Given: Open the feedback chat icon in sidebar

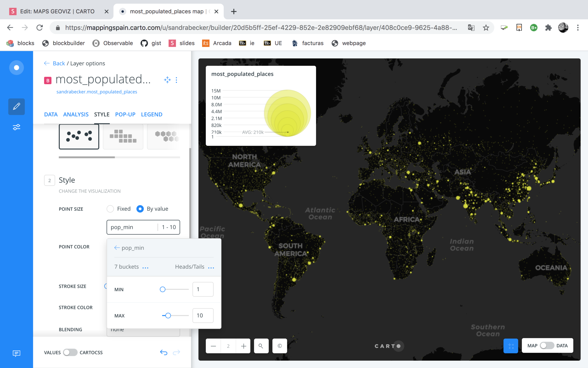Looking at the screenshot, I should click(16, 354).
